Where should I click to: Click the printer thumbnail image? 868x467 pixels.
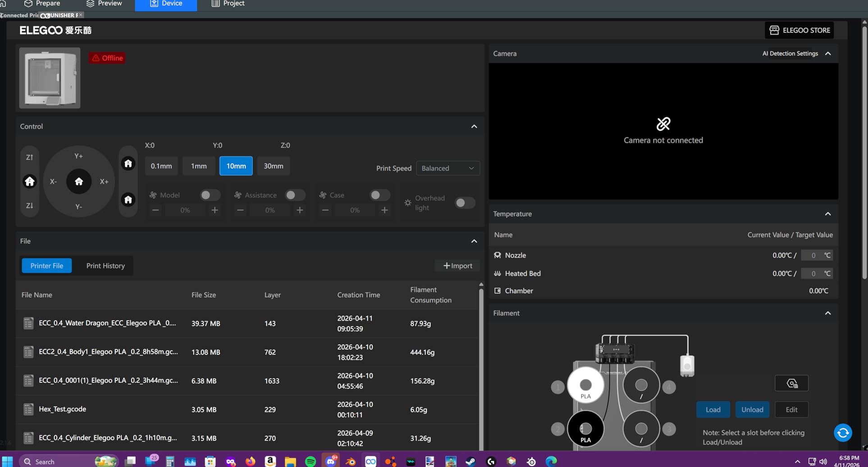point(50,78)
